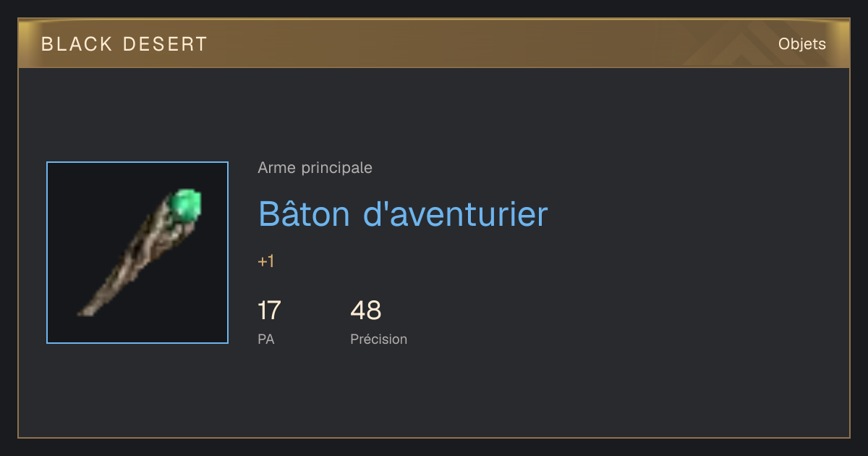Select the Objets label in header
868x456 pixels.
pos(801,44)
